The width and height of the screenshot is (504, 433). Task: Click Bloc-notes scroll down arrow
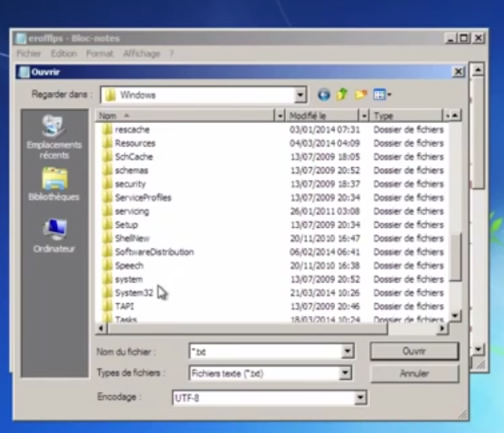pyautogui.click(x=478, y=349)
